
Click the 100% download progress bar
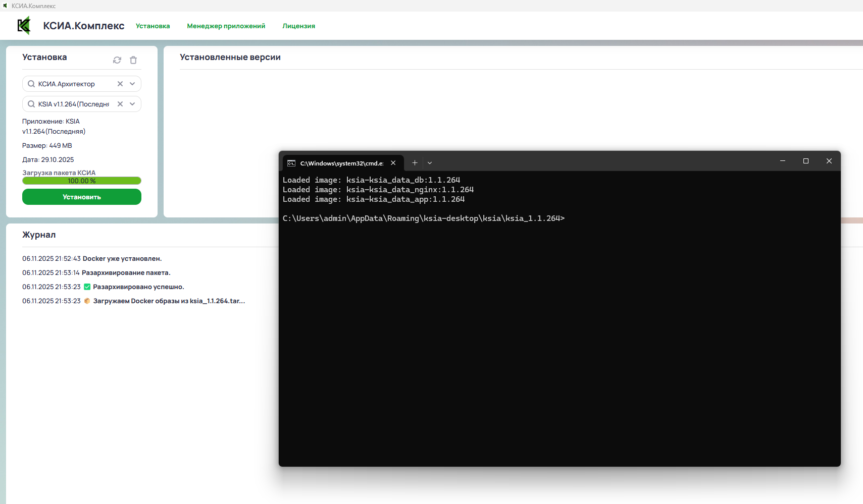(x=82, y=181)
